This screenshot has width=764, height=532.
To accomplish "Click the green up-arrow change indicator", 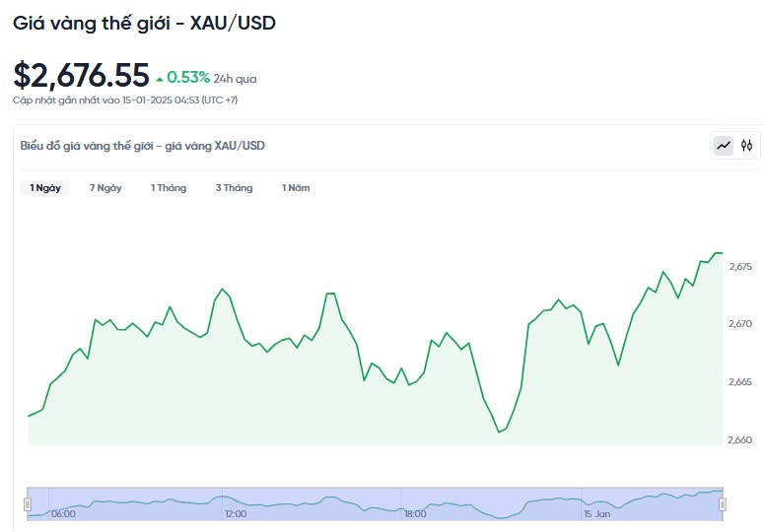I will tap(160, 78).
